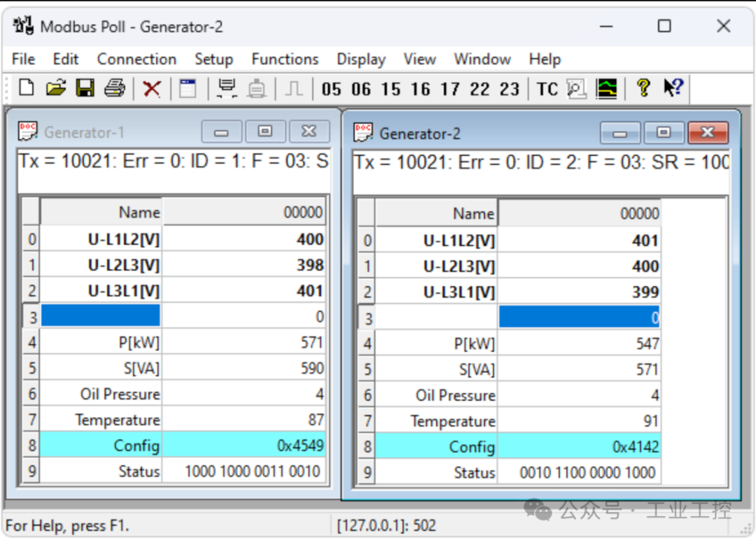Screen dimensions: 756x540
Task: Click the TC test center button
Action: click(547, 89)
